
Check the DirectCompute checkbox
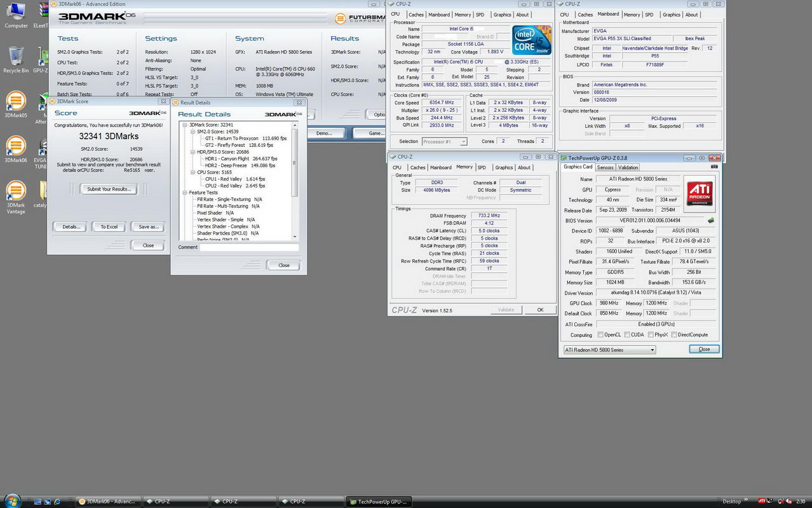pos(673,334)
